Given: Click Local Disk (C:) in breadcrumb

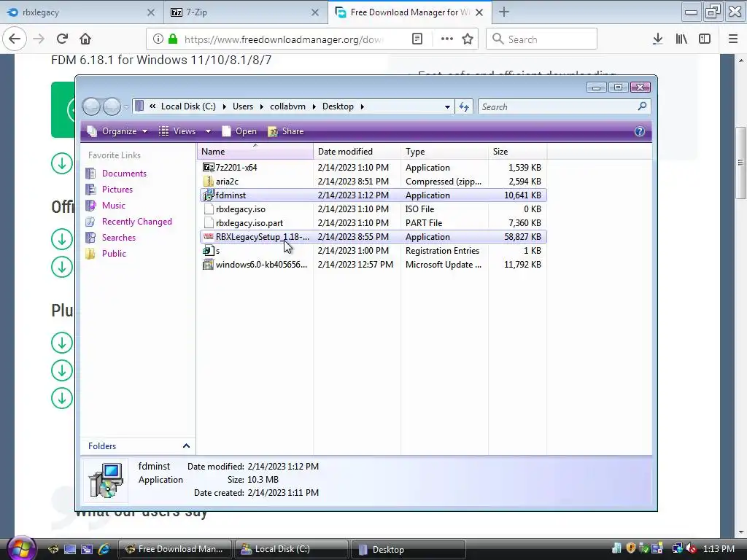Looking at the screenshot, I should coord(188,106).
